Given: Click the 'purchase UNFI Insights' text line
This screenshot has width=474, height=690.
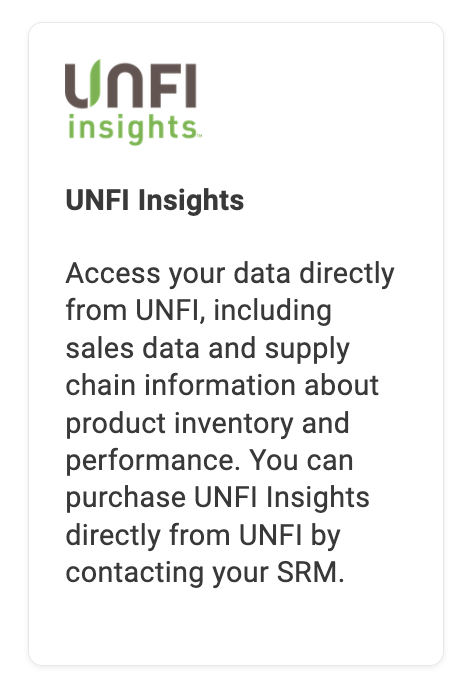Looking at the screenshot, I should [x=217, y=498].
